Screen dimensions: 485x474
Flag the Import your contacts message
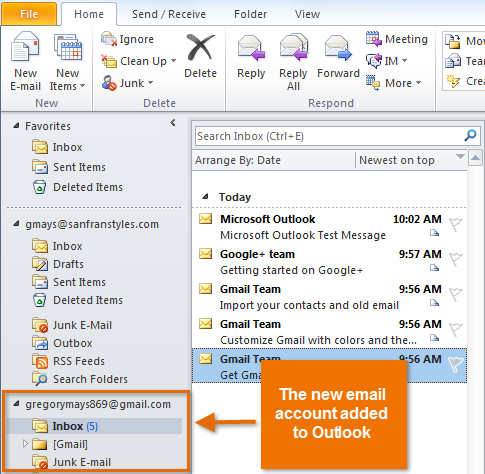click(455, 294)
